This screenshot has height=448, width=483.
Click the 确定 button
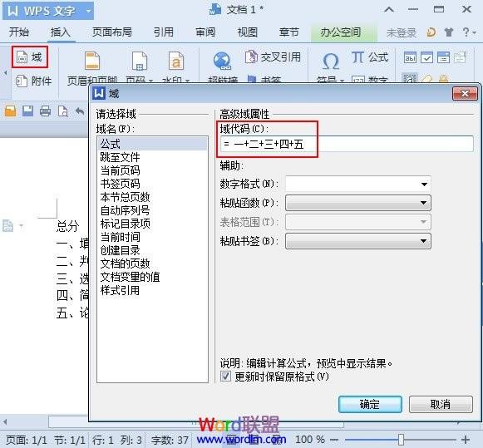click(370, 404)
